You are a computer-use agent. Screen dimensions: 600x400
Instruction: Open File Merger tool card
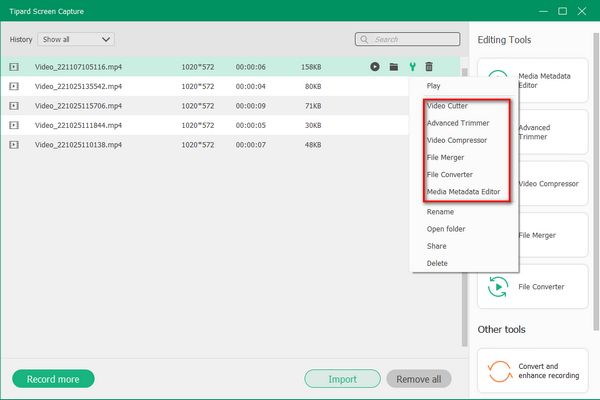[x=533, y=235]
